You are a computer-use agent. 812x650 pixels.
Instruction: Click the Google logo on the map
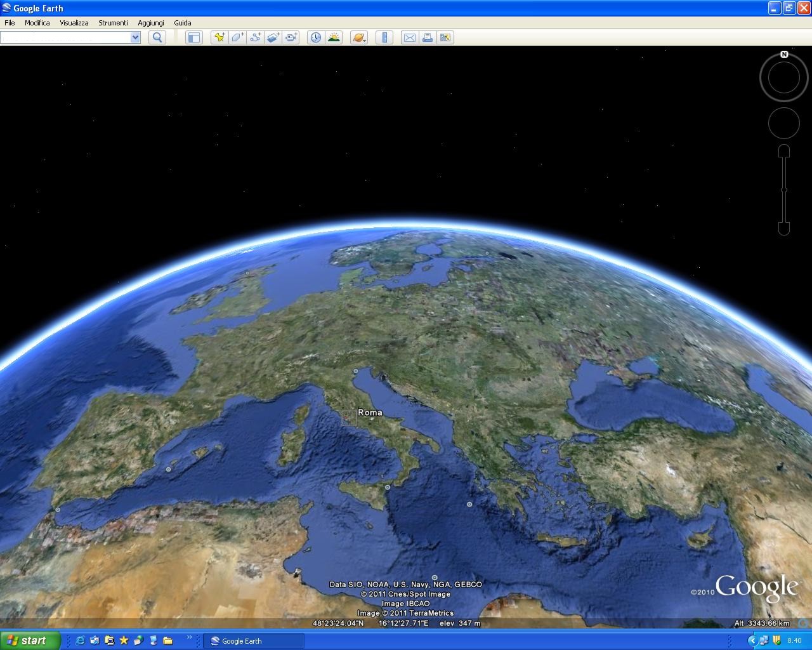(x=756, y=587)
